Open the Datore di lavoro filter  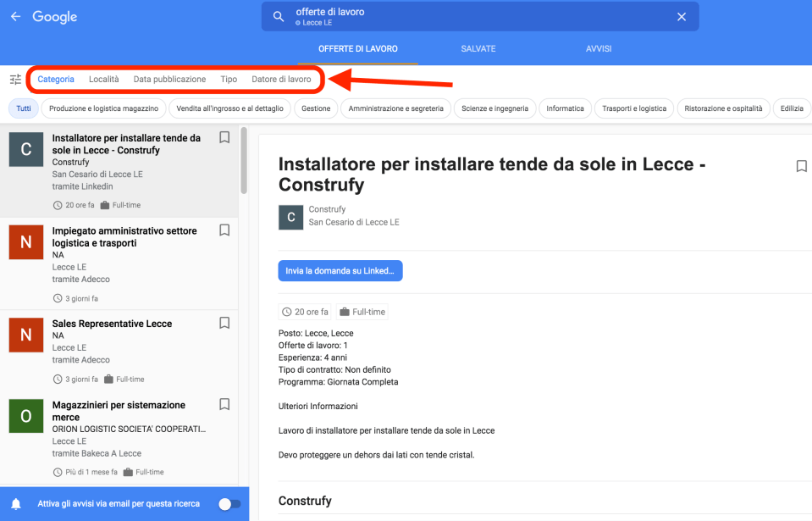tap(281, 80)
